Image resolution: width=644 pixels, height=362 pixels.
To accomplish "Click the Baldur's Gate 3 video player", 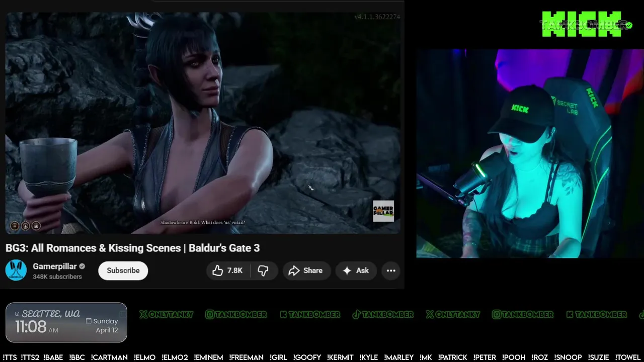I will click(x=203, y=123).
